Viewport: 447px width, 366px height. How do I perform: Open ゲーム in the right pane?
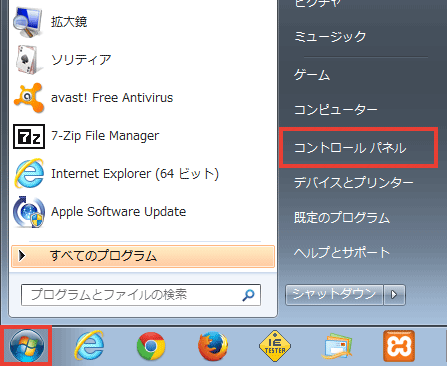pos(312,75)
